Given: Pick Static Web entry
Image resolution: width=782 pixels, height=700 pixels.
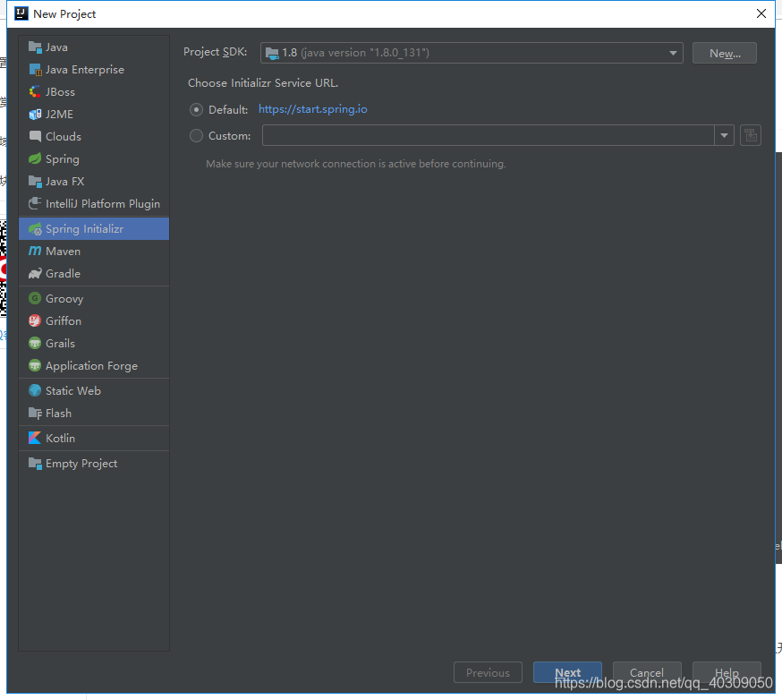Looking at the screenshot, I should [x=94, y=390].
